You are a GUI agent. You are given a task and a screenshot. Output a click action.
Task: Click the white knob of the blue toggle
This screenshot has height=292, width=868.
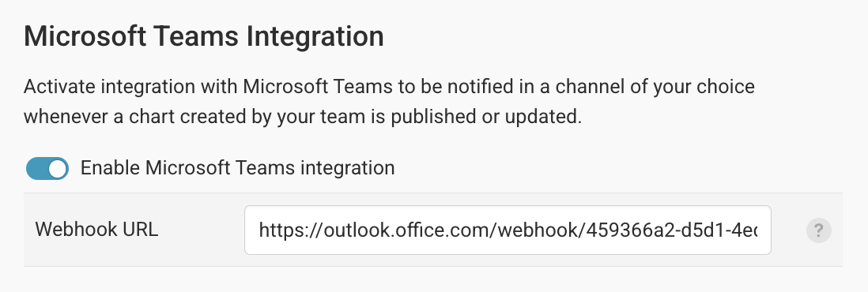coord(57,169)
